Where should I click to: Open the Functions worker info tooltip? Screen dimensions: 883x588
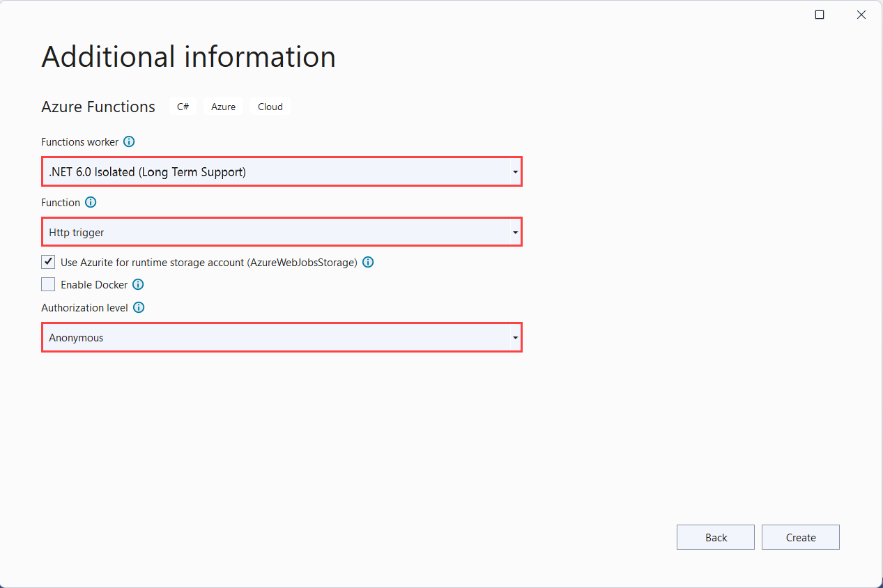pyautogui.click(x=129, y=141)
